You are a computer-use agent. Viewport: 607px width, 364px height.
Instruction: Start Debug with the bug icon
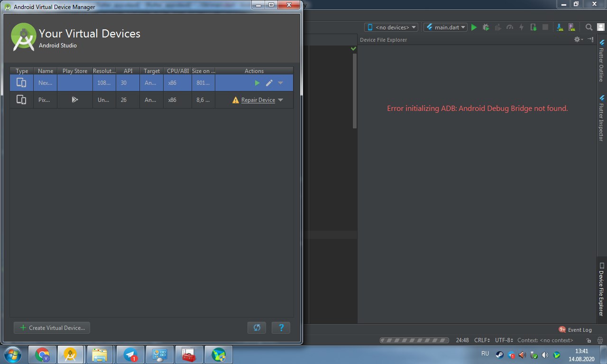click(486, 27)
